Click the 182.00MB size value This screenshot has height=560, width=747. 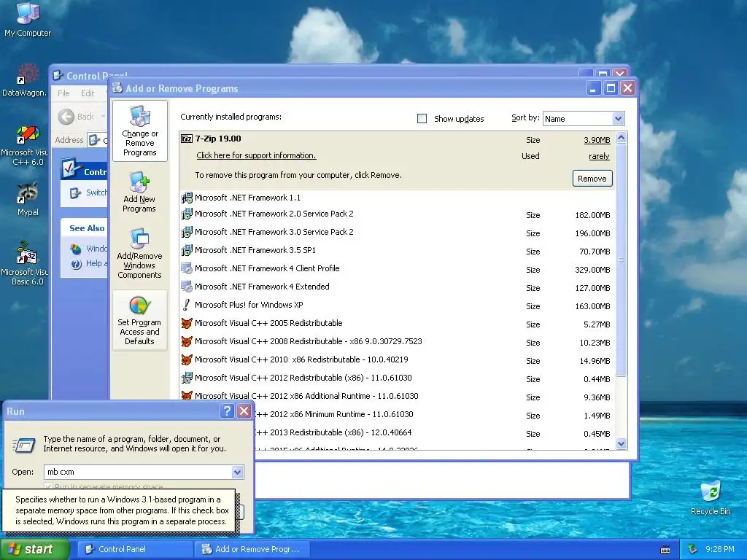tap(592, 215)
